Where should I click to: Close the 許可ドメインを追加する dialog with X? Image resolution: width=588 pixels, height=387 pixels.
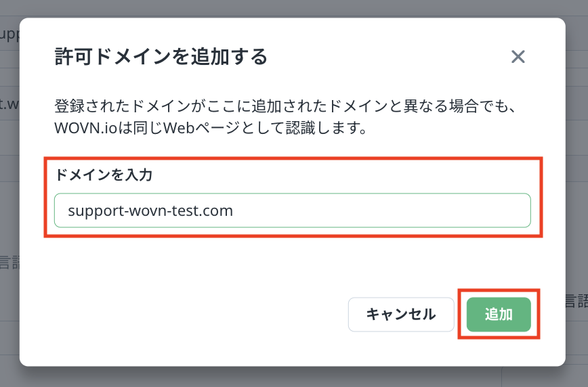pos(518,57)
